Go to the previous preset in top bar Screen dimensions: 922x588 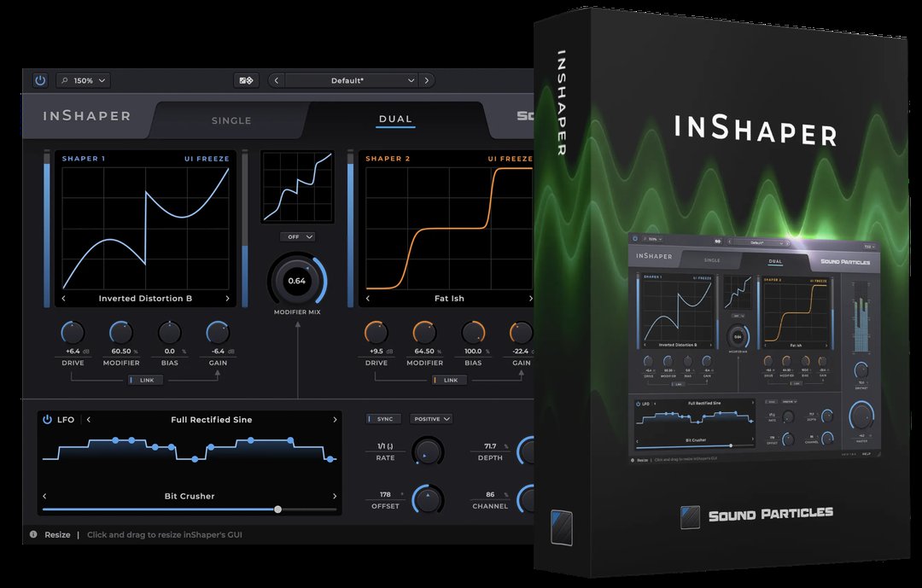277,81
